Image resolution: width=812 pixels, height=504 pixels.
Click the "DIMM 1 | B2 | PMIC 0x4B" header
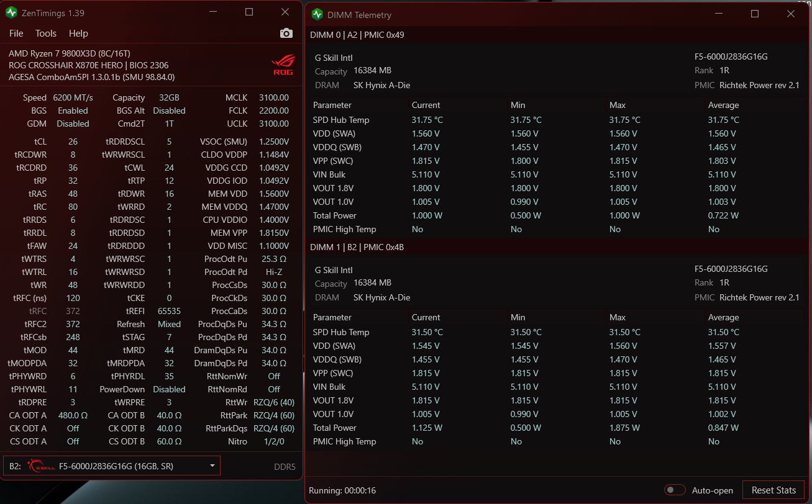[x=357, y=247]
